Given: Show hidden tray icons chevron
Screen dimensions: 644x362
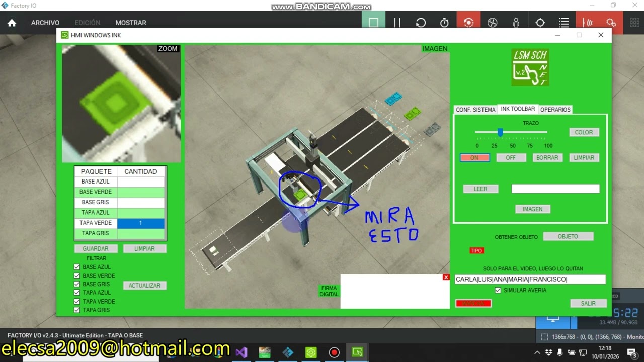Looking at the screenshot, I should (537, 352).
